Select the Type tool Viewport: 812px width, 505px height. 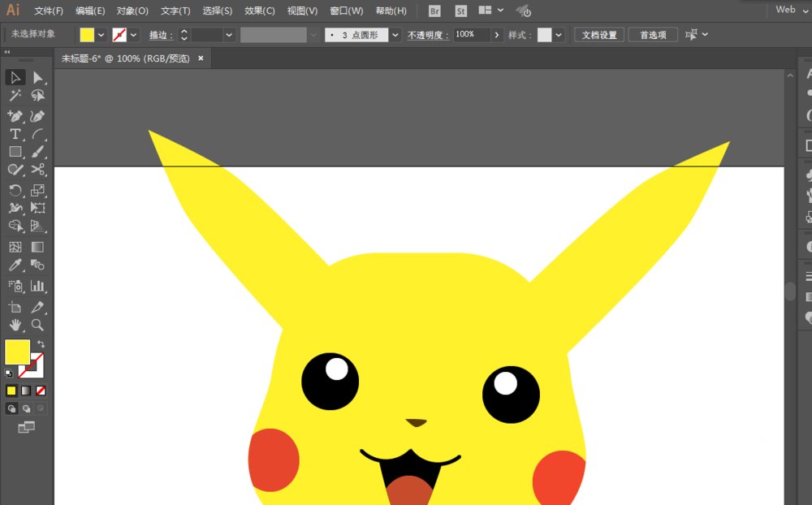(x=15, y=134)
